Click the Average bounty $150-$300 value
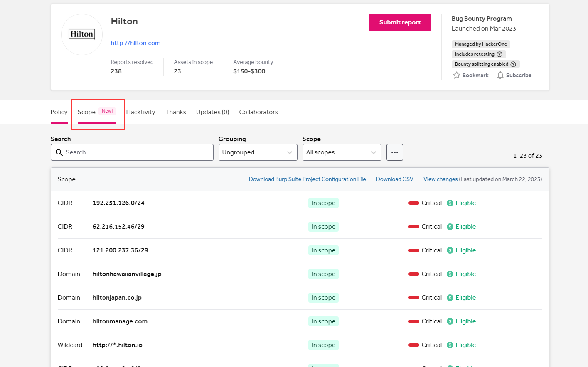The image size is (588, 367). point(249,71)
